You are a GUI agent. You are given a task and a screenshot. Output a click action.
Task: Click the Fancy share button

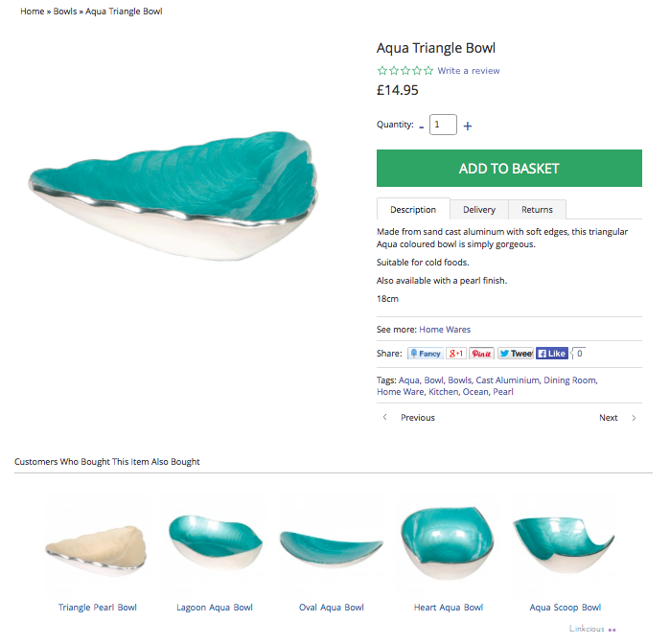(426, 354)
